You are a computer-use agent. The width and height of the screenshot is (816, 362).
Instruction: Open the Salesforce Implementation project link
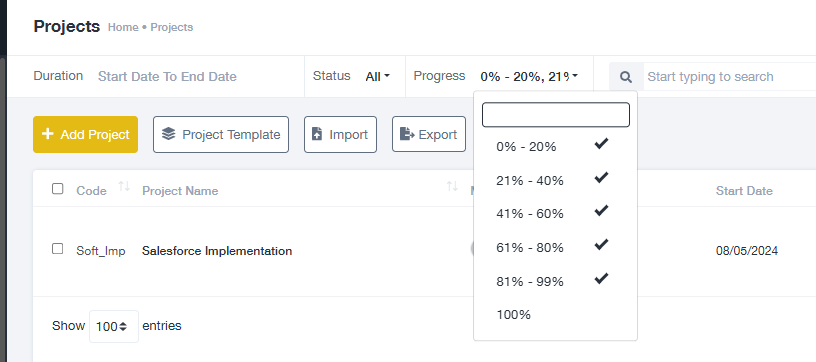[217, 251]
